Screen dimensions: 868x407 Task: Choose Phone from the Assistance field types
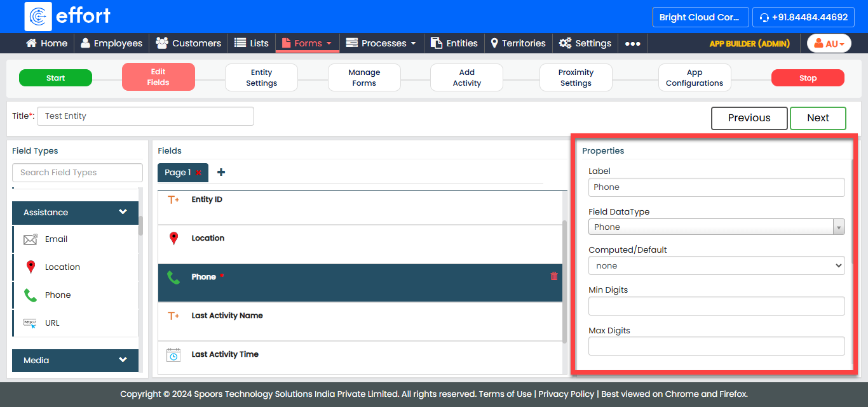coord(57,295)
